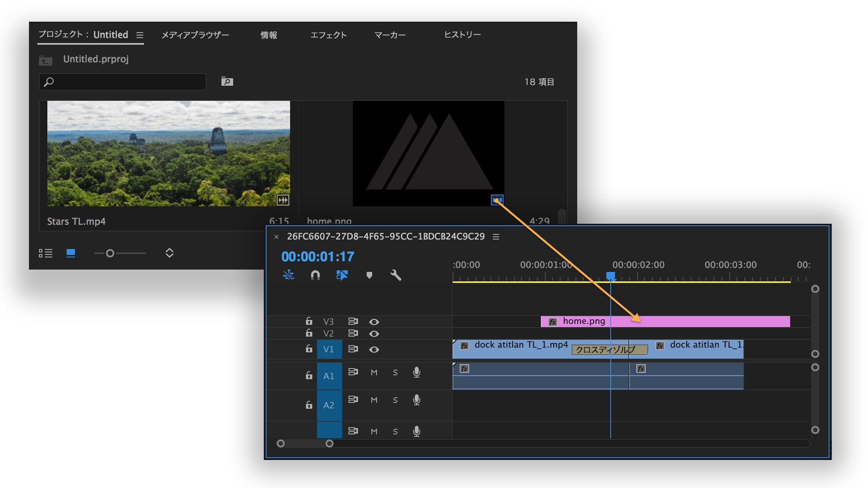Select the V3 track label
The width and height of the screenshot is (868, 488).
point(328,322)
